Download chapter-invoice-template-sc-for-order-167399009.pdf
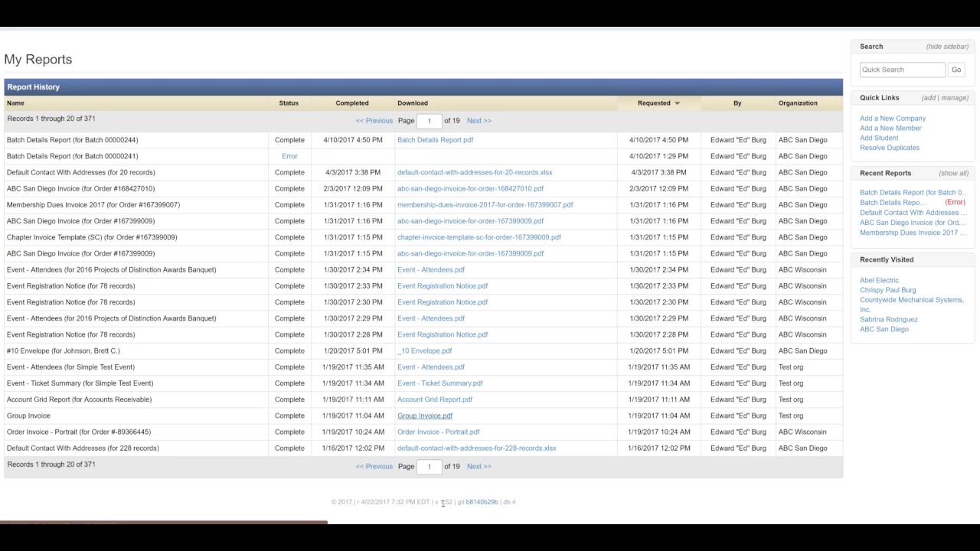Screen dimensions: 980x551 coord(479,237)
